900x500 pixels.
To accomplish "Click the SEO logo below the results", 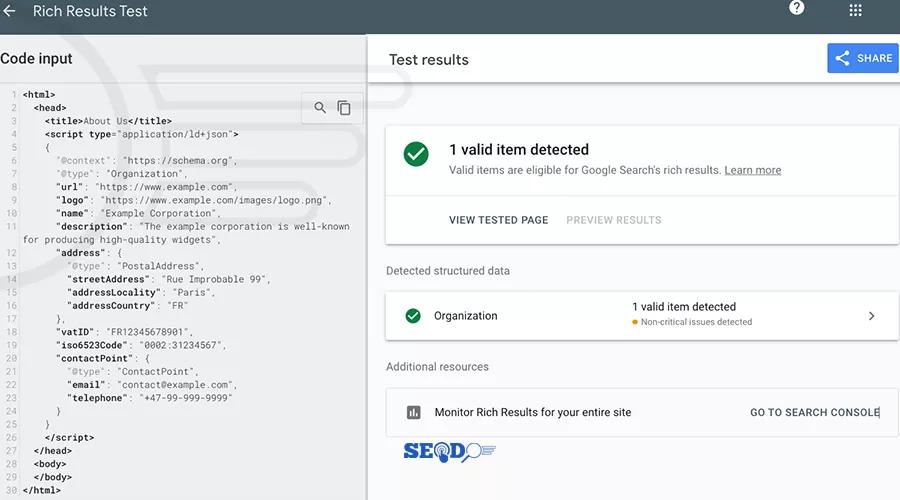I will click(450, 452).
